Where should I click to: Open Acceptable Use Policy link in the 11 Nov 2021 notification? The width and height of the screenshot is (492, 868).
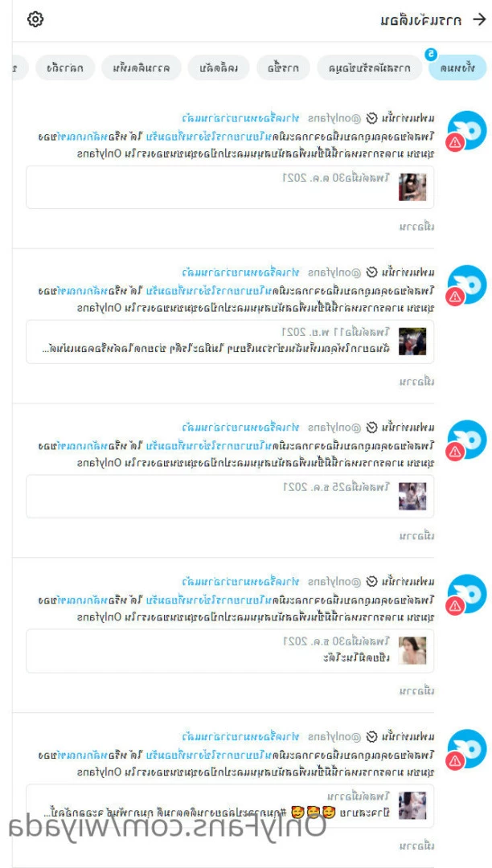[x=295, y=290]
